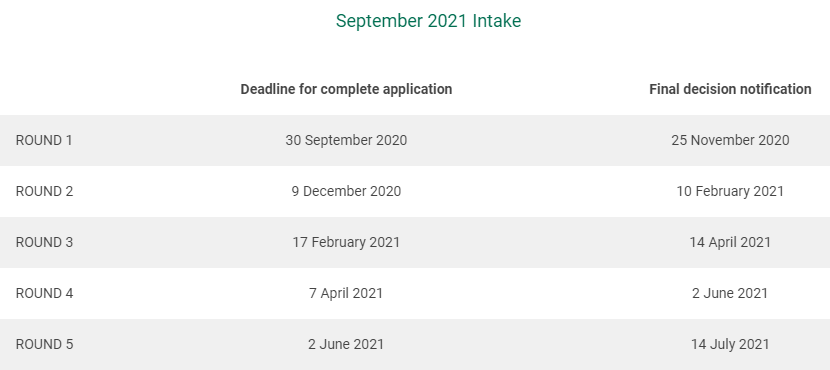
Task: Select the 2 June 2021 deadline in Round 5
Action: click(346, 344)
